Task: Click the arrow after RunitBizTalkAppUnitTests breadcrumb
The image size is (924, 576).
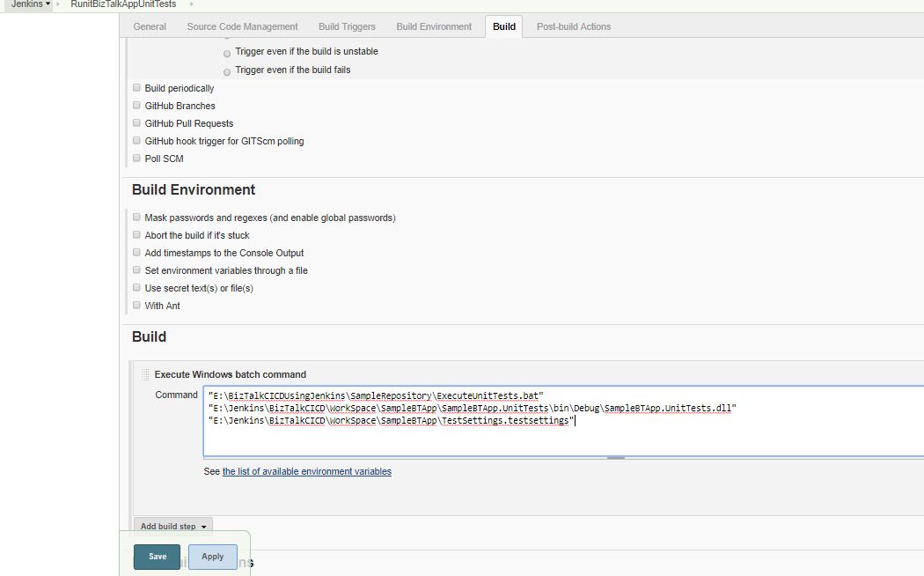Action: click(191, 4)
